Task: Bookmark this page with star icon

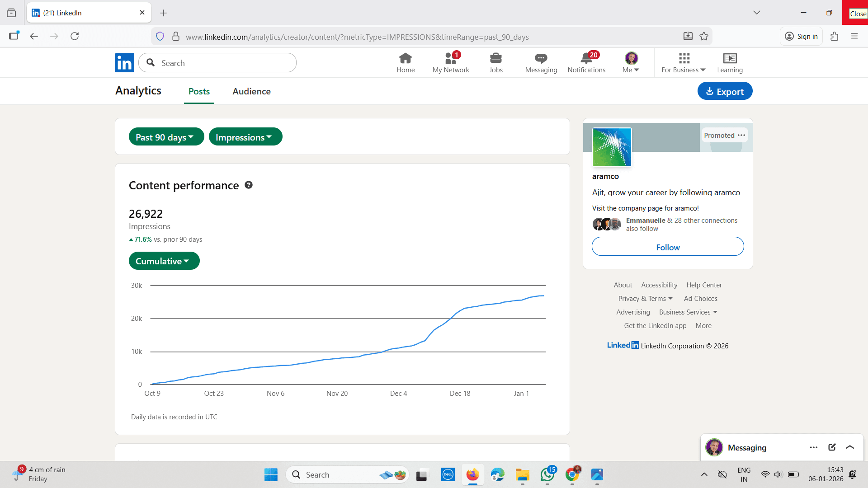Action: (704, 37)
